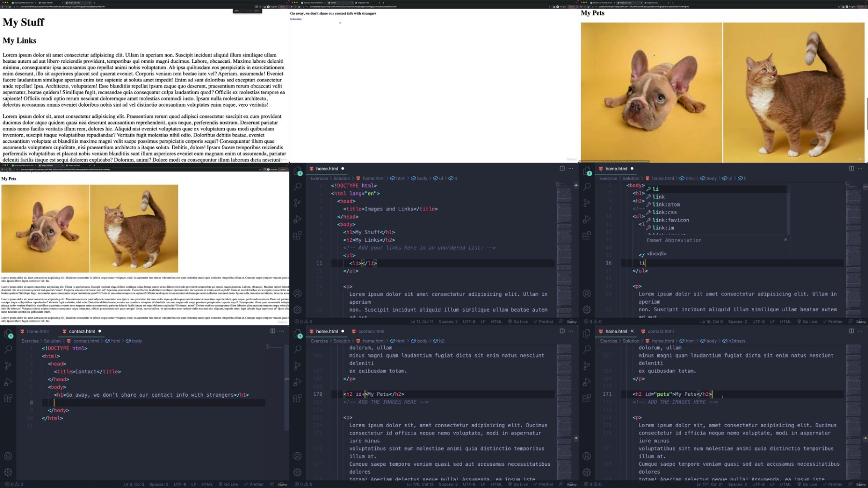Close the Emmet Abbreviation details pane
Screen dimensions: 868x488
click(785, 239)
